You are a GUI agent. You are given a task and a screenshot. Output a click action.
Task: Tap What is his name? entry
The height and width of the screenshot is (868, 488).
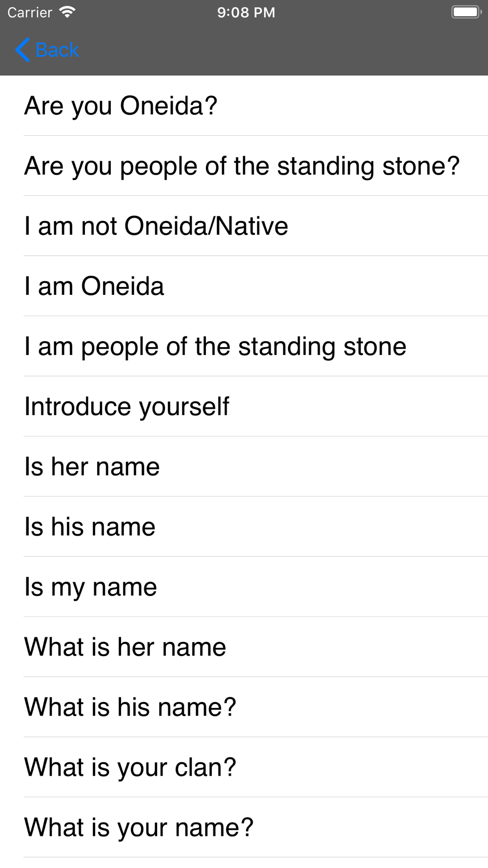244,707
